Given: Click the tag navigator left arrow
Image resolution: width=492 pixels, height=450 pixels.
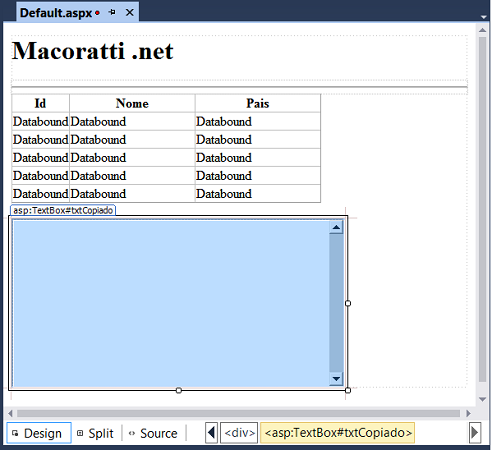Looking at the screenshot, I should point(212,433).
